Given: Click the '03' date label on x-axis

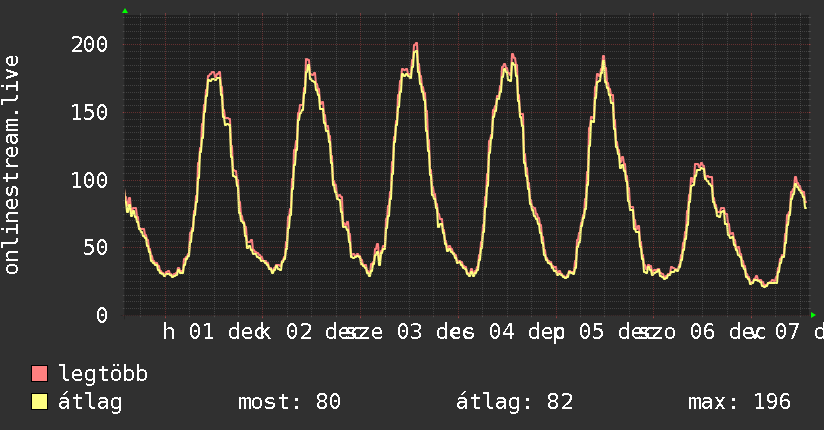Looking at the screenshot, I should click(x=408, y=333).
